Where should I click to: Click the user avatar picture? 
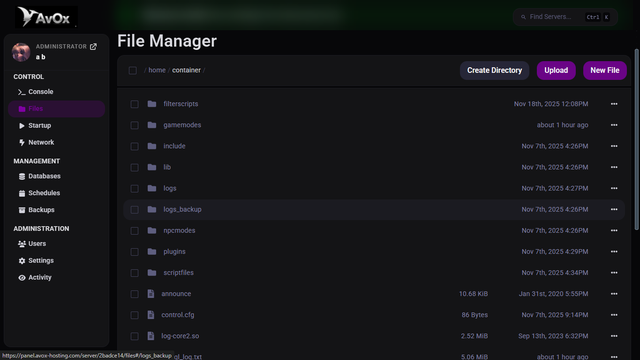21,52
